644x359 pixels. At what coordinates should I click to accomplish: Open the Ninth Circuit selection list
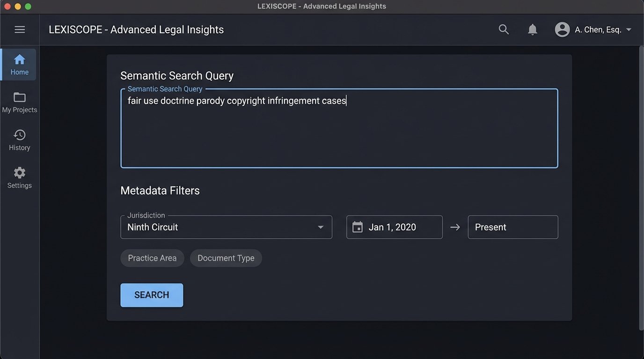click(x=226, y=227)
